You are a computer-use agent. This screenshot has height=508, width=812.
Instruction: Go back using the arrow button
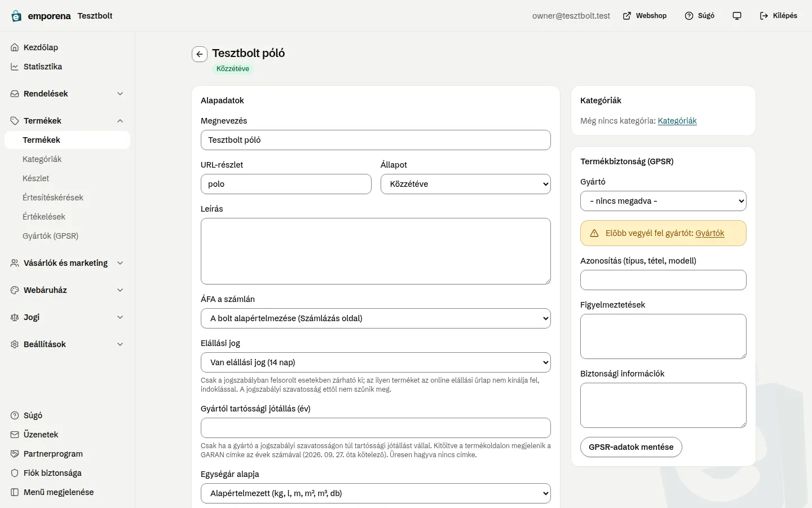click(200, 54)
